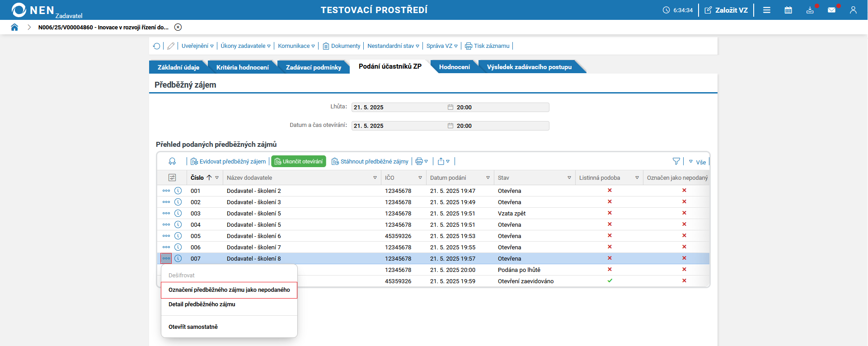Image resolution: width=868 pixels, height=346 pixels.
Task: Click the info icon for row 005
Action: tap(178, 236)
